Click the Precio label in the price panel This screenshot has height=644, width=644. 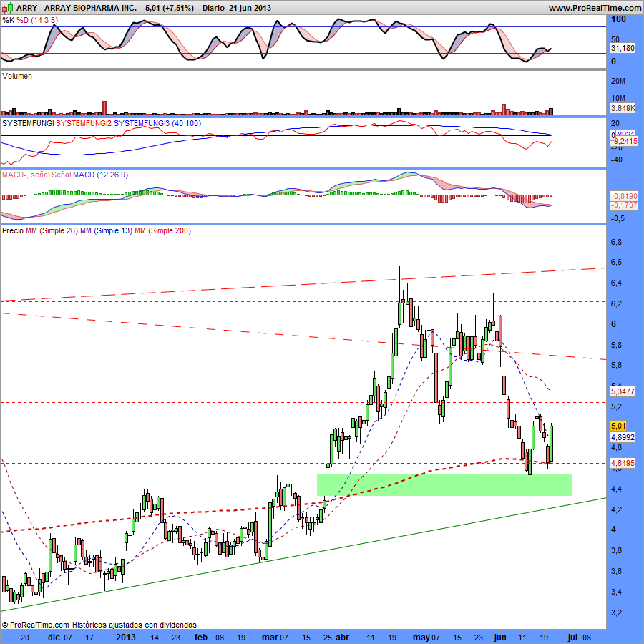[x=13, y=231]
